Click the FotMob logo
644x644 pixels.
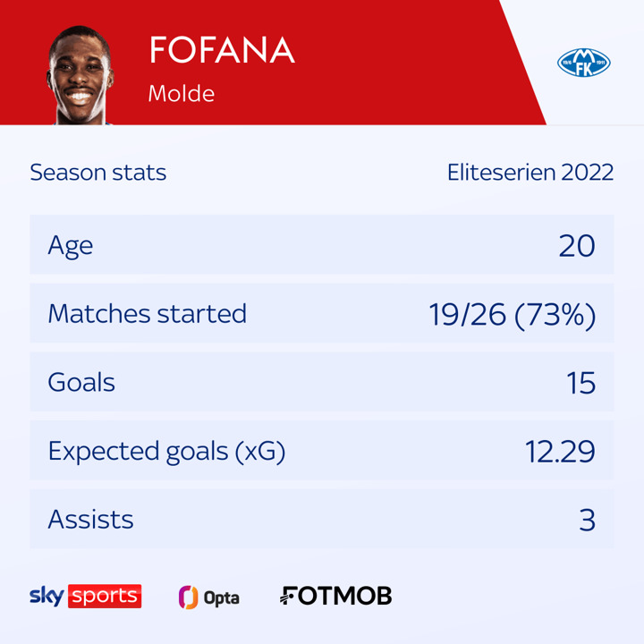335,596
